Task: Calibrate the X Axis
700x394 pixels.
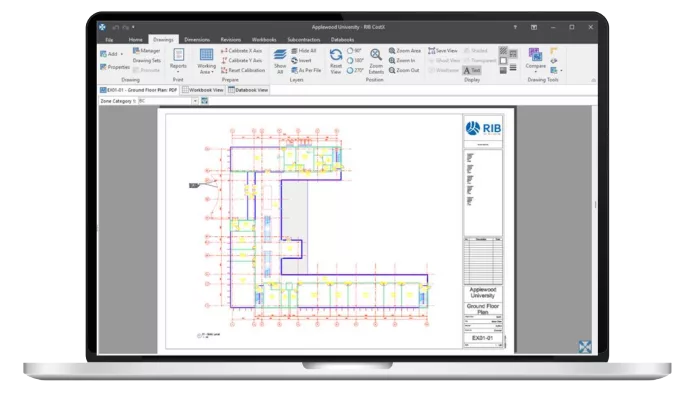Action: 242,51
